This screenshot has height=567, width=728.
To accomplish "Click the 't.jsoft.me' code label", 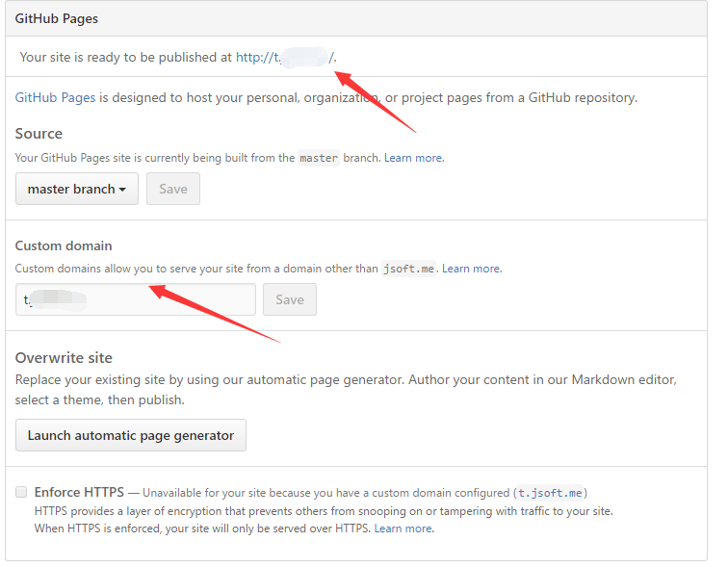I will pyautogui.click(x=550, y=493).
